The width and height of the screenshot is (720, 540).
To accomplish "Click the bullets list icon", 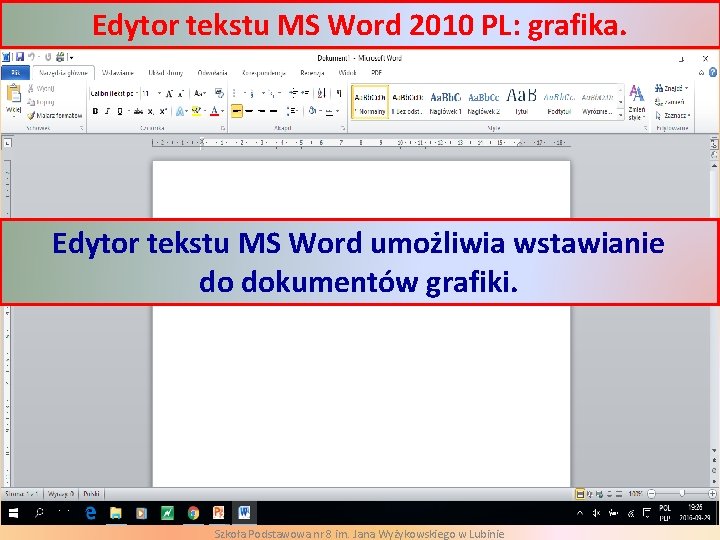I will click(x=235, y=93).
